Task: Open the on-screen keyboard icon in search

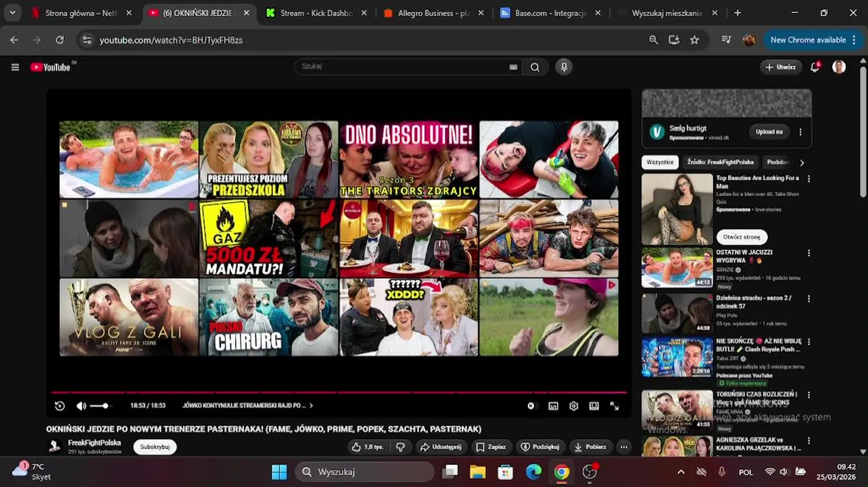Action: coord(513,67)
